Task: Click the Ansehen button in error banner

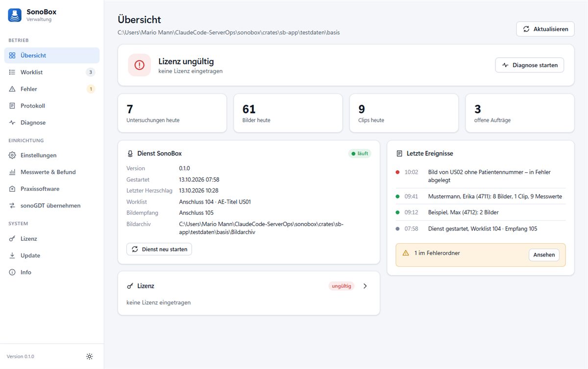Action: click(544, 254)
